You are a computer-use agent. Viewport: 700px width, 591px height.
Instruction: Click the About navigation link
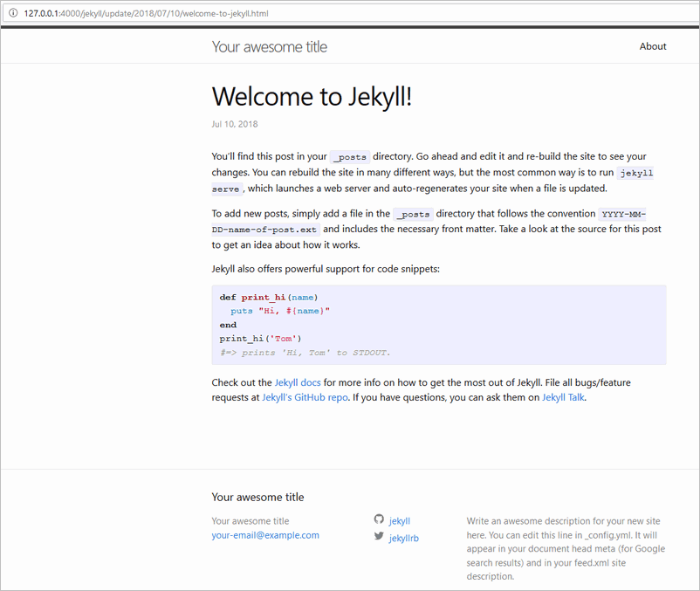(x=652, y=46)
